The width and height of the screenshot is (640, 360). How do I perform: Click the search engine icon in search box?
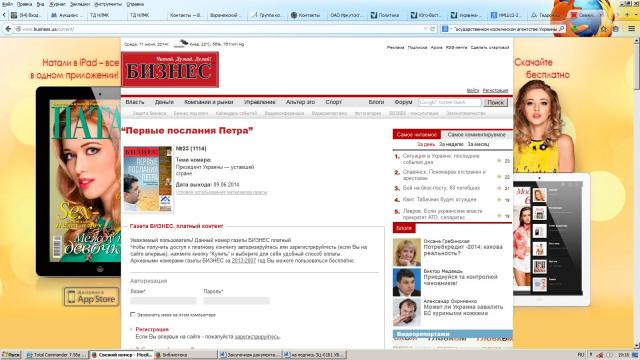[x=445, y=29]
